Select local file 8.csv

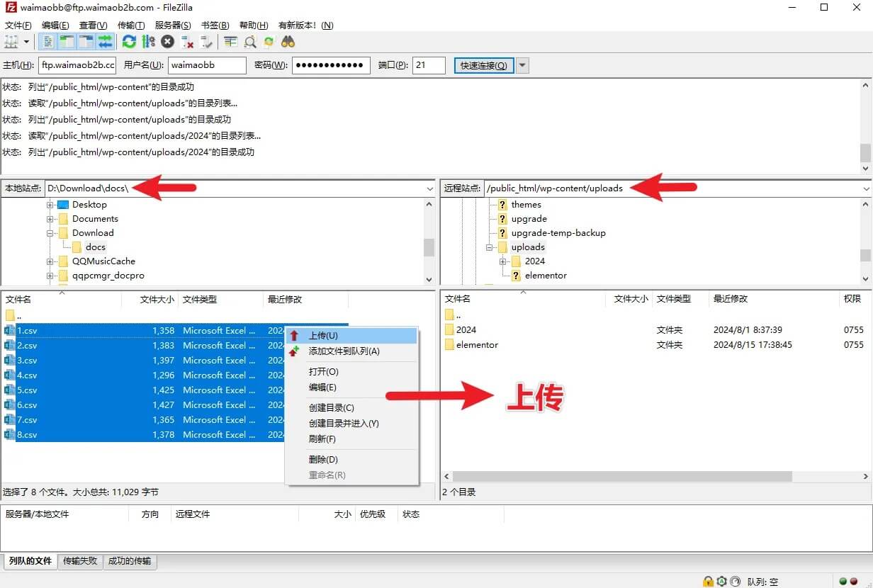click(28, 435)
